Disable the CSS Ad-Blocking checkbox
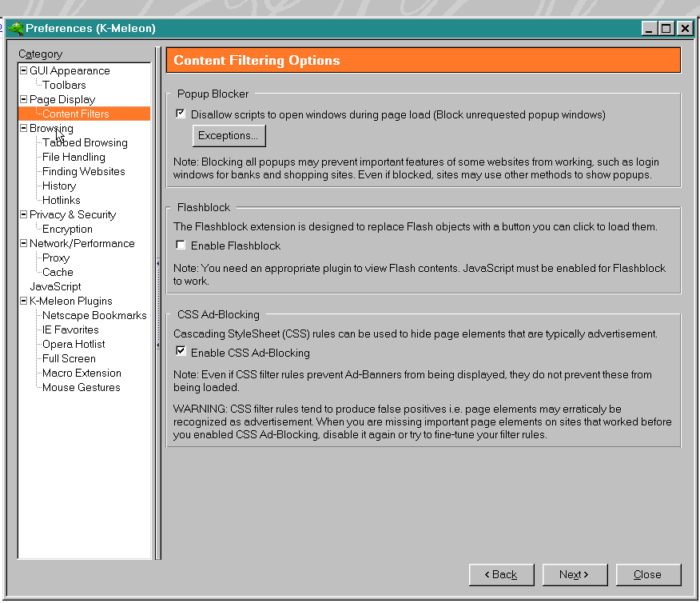 (181, 352)
